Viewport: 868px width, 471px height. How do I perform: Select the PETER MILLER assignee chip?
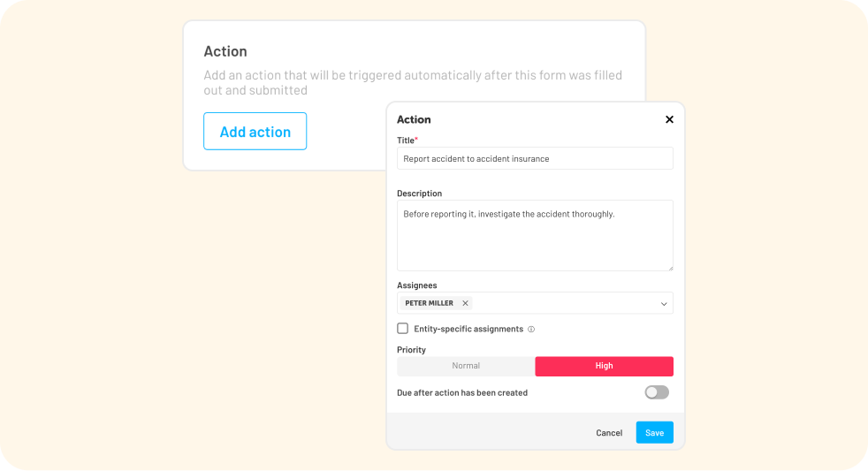[x=430, y=303]
